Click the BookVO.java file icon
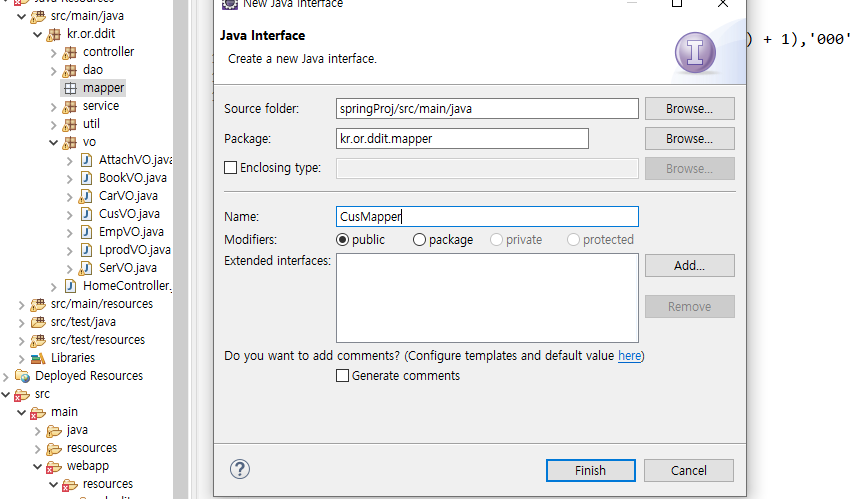853x499 pixels. pyautogui.click(x=86, y=178)
